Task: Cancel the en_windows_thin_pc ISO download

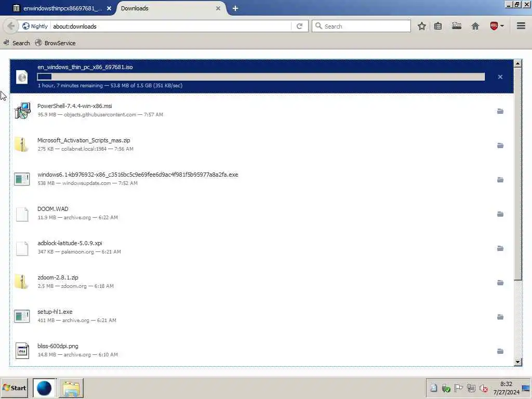Action: (500, 77)
